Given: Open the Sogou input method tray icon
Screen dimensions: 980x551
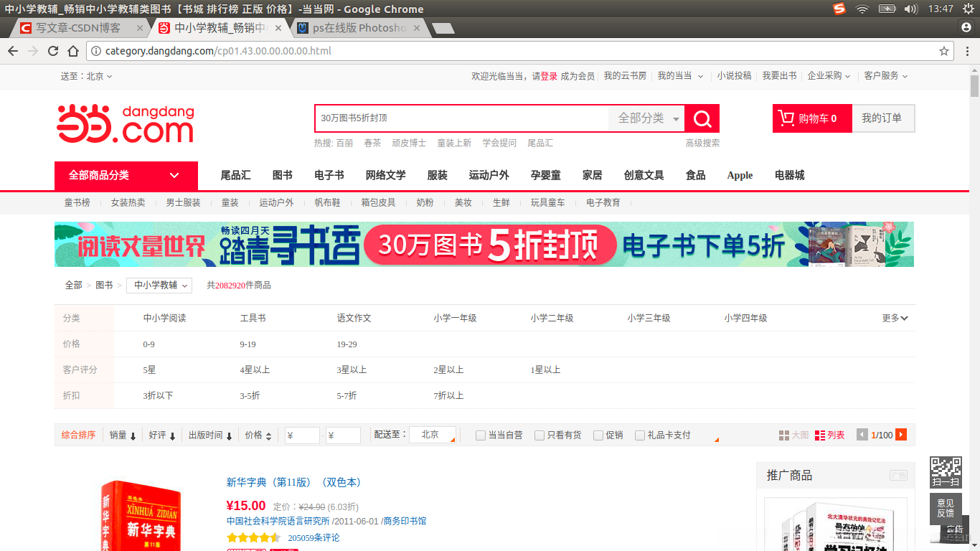Looking at the screenshot, I should click(x=839, y=9).
